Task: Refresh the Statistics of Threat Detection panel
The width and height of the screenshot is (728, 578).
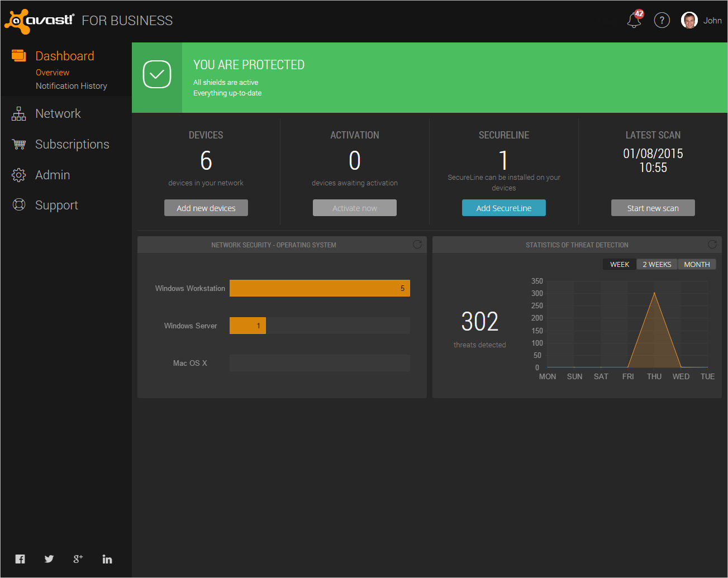Action: click(x=712, y=245)
